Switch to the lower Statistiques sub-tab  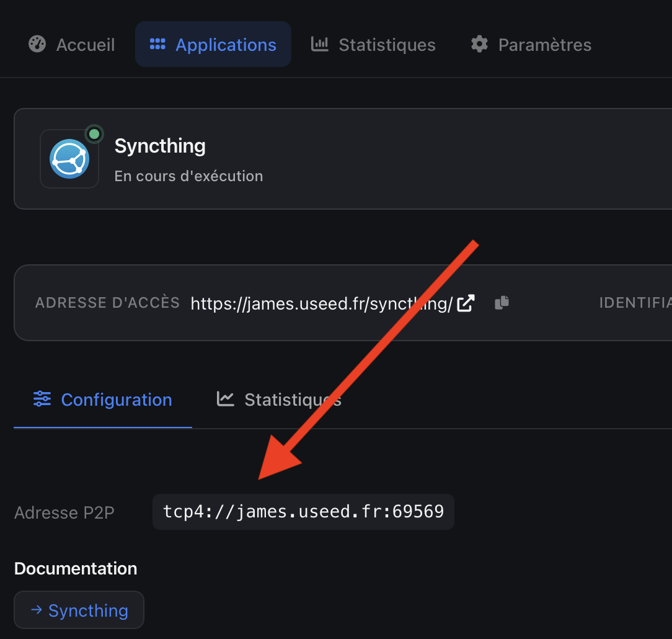click(279, 400)
